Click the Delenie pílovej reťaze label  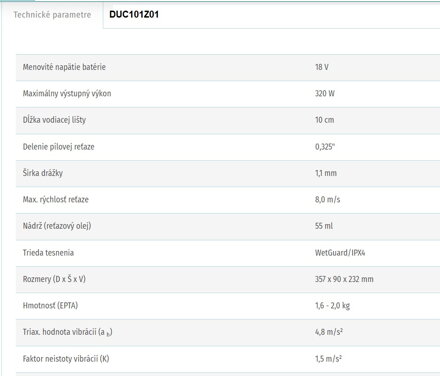[58, 147]
